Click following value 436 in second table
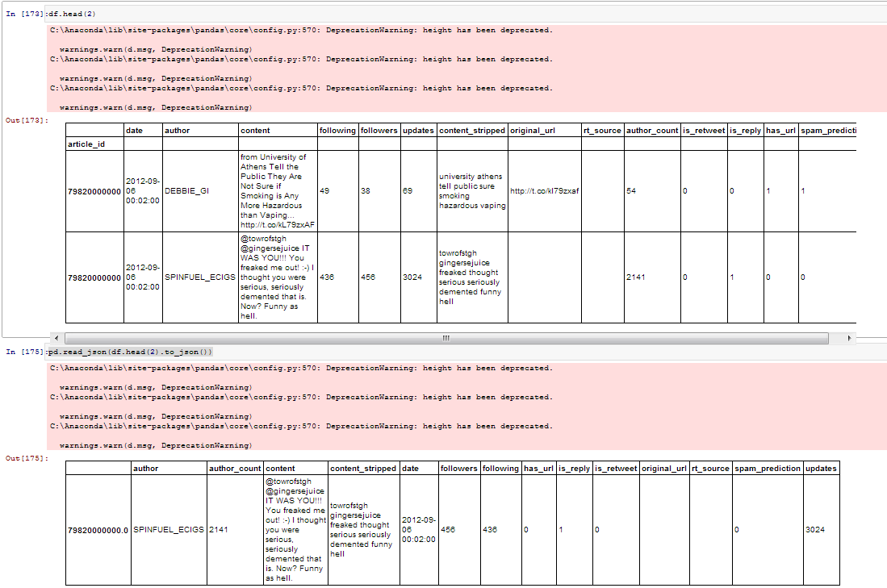 [500, 531]
